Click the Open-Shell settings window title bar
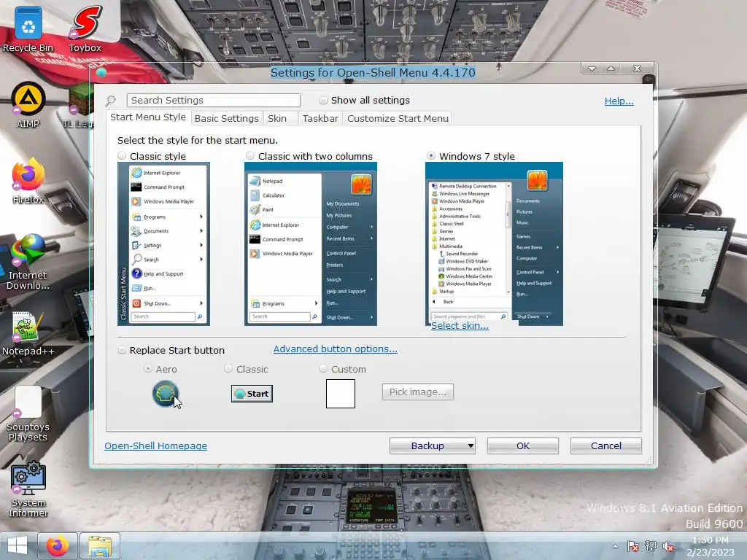The width and height of the screenshot is (747, 560). [x=373, y=73]
